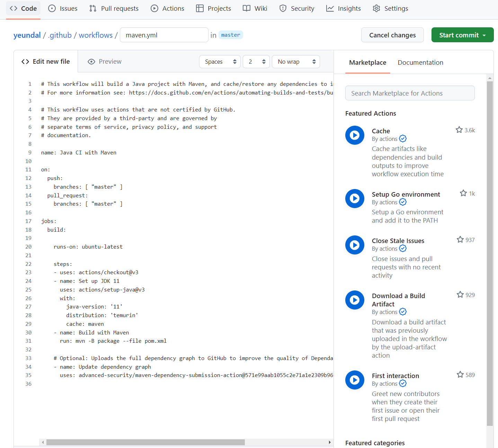498x448 pixels.
Task: Click the master branch label
Action: point(231,35)
